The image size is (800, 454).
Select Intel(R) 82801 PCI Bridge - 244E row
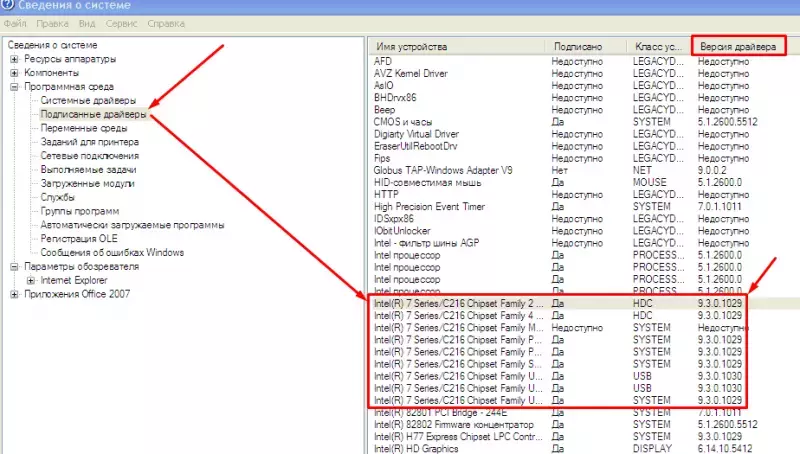pos(584,413)
